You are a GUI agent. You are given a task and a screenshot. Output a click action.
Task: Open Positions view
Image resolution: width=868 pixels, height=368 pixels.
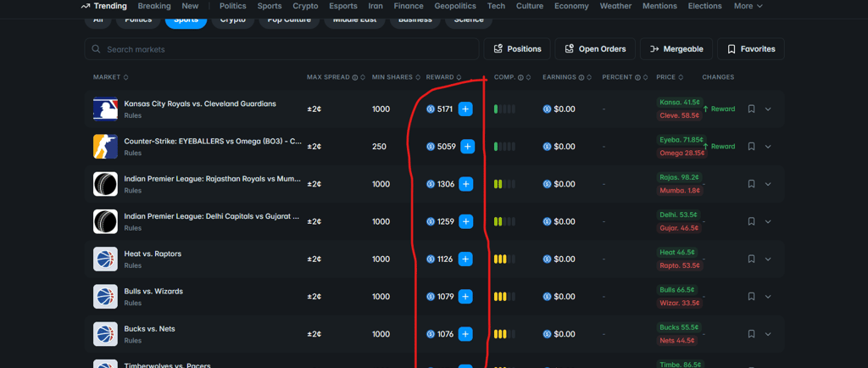[x=517, y=48]
